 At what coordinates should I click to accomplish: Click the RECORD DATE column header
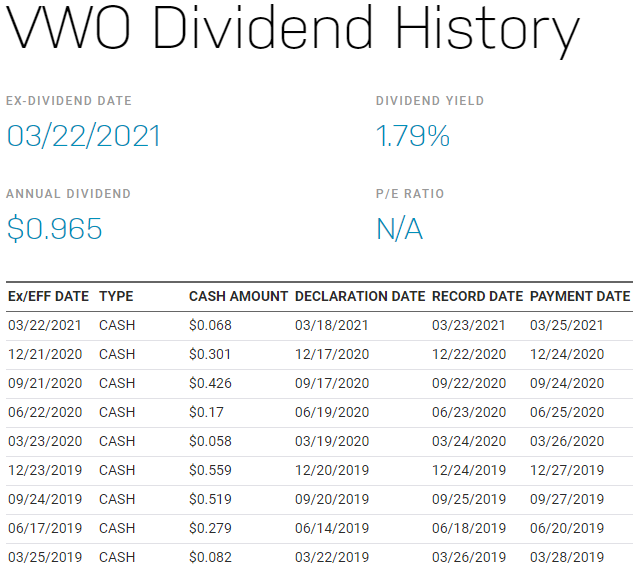478,296
